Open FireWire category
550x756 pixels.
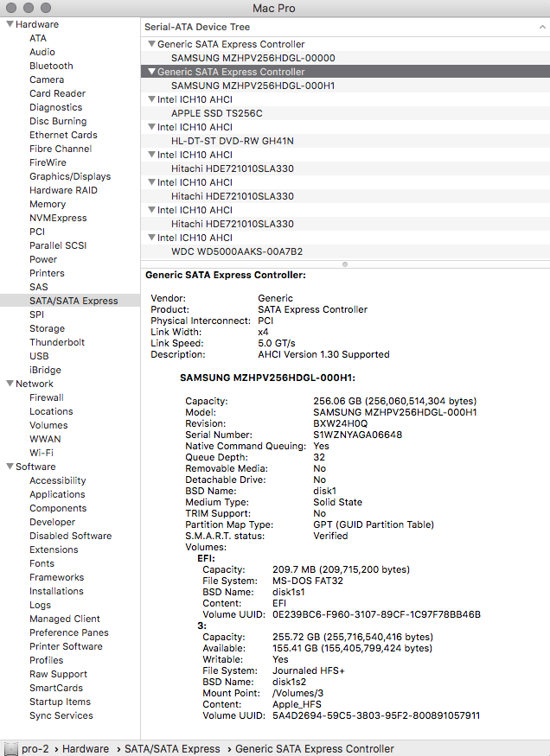[48, 162]
